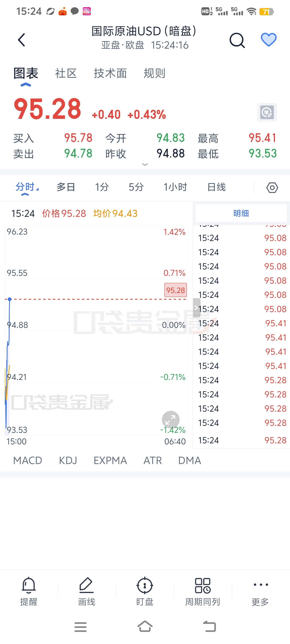Open search with magnifier icon

(x=237, y=40)
